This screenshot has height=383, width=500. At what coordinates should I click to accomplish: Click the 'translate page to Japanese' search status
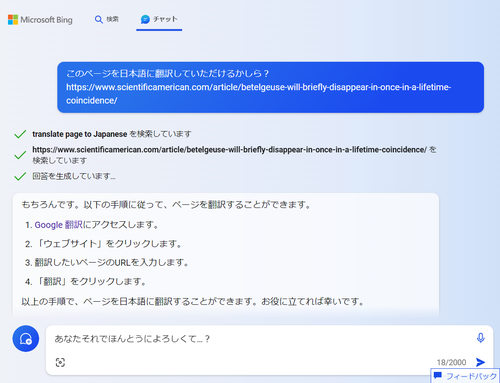112,134
